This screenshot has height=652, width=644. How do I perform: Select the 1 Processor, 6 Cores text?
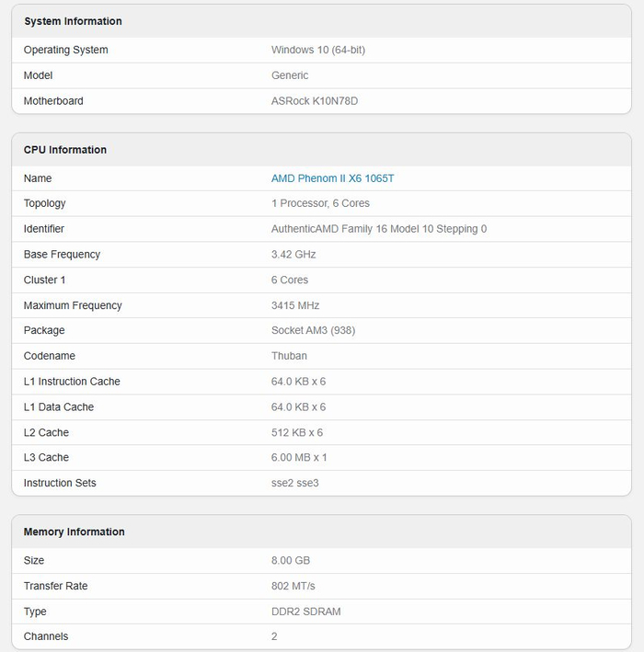click(x=320, y=203)
